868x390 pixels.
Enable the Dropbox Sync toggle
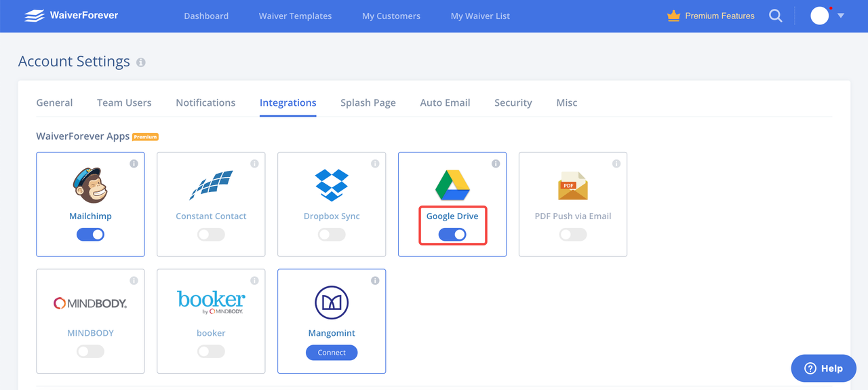coord(332,235)
